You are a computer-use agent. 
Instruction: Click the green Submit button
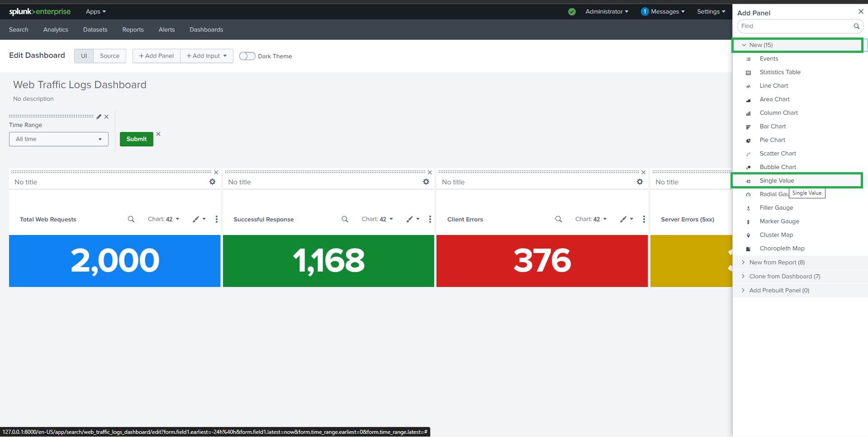(137, 139)
